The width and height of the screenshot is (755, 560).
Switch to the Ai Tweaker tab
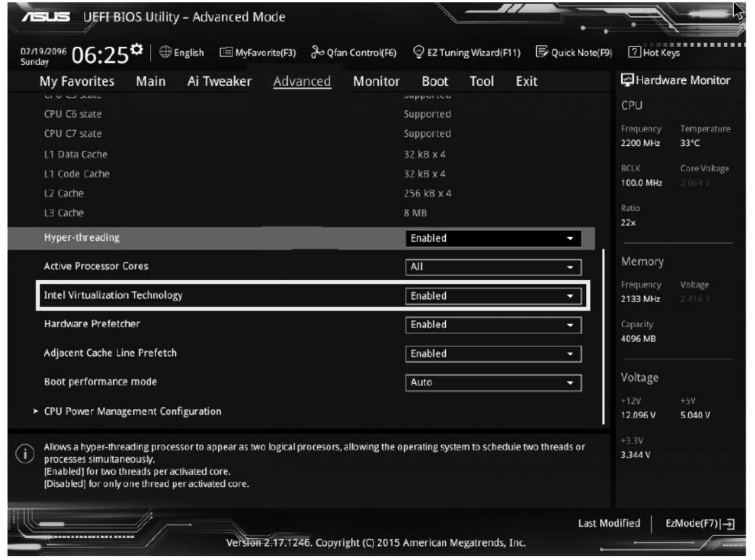pos(219,81)
